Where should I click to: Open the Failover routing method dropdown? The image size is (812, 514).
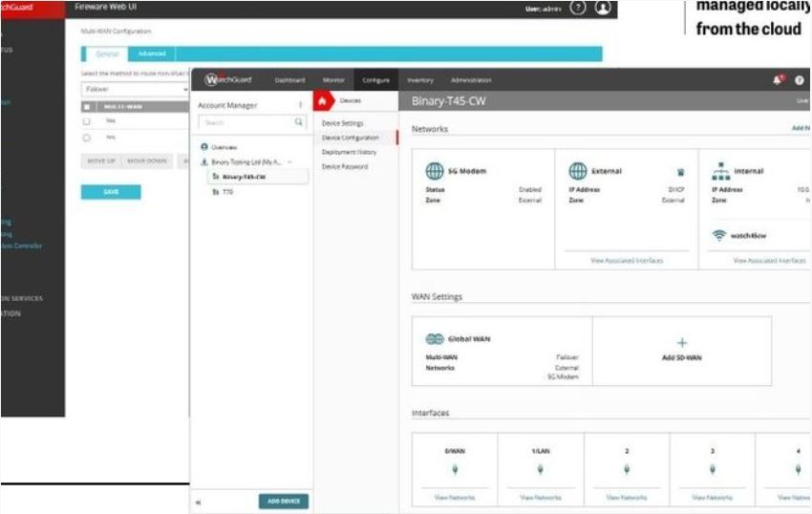point(135,89)
